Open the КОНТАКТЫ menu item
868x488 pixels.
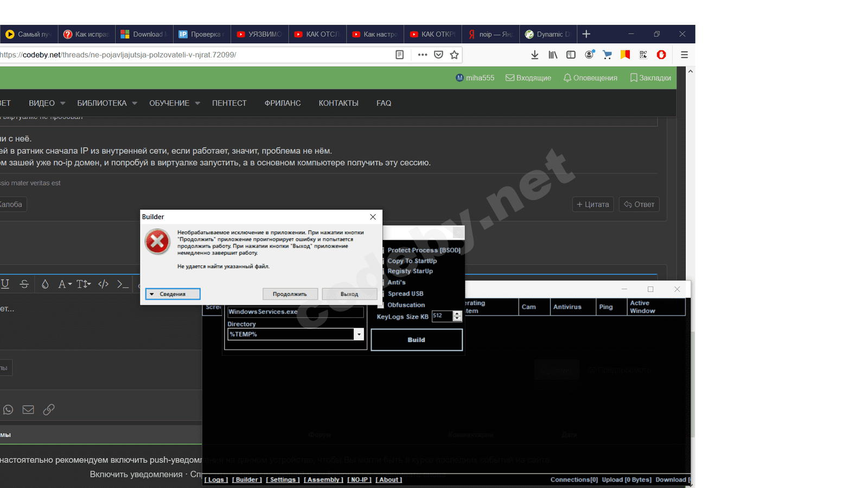339,103
